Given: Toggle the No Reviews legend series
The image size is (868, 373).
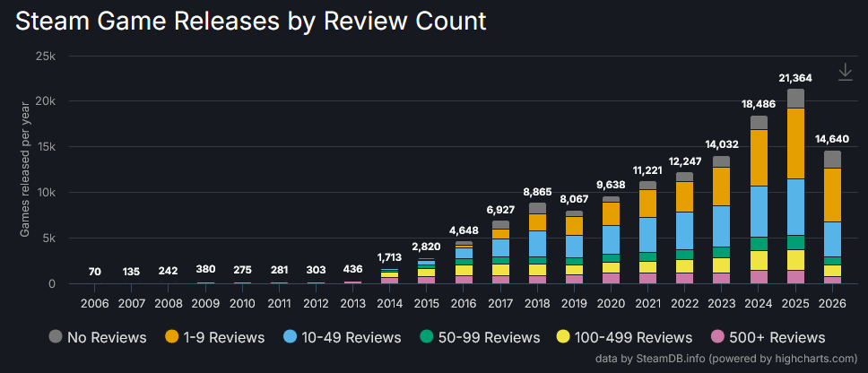Looking at the screenshot, I should pos(98,337).
